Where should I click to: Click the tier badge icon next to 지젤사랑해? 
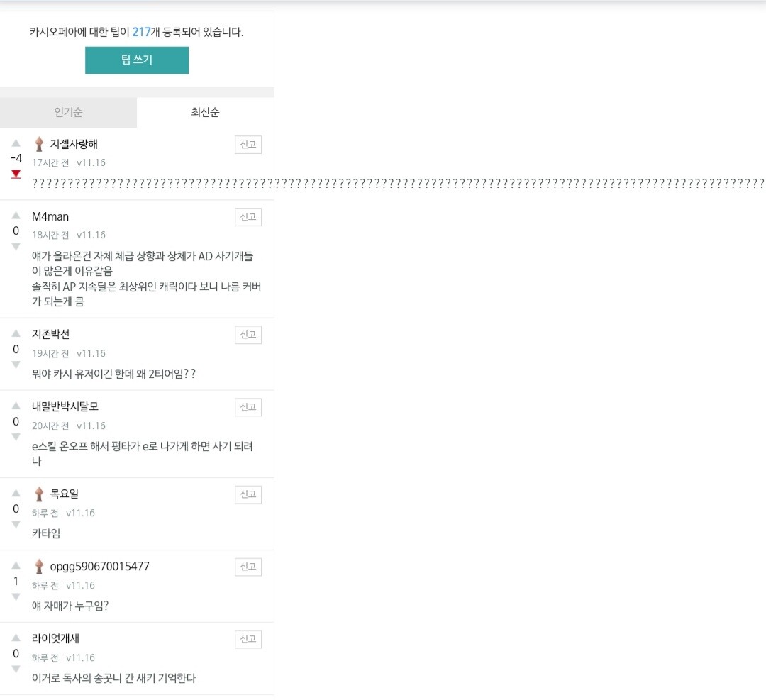coord(39,144)
